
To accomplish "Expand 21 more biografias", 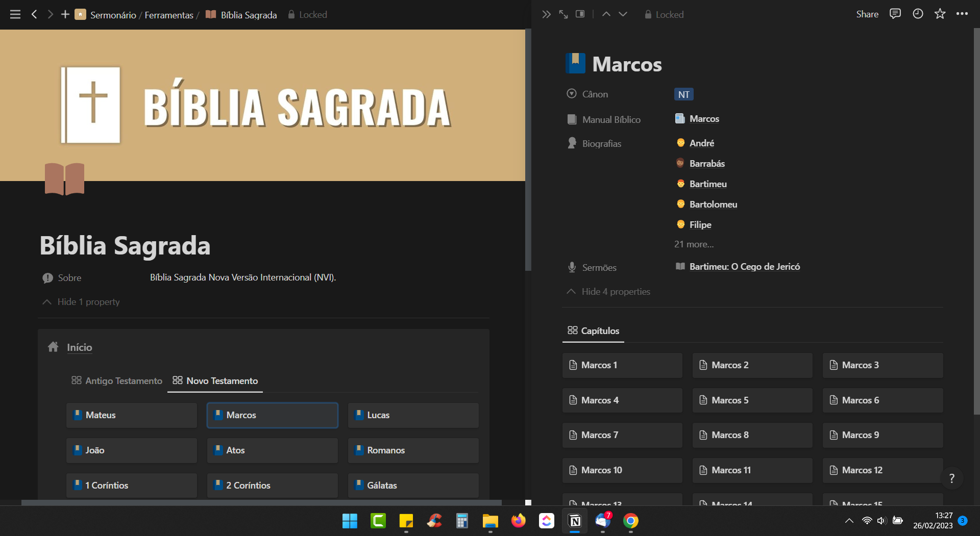I will [x=694, y=244].
